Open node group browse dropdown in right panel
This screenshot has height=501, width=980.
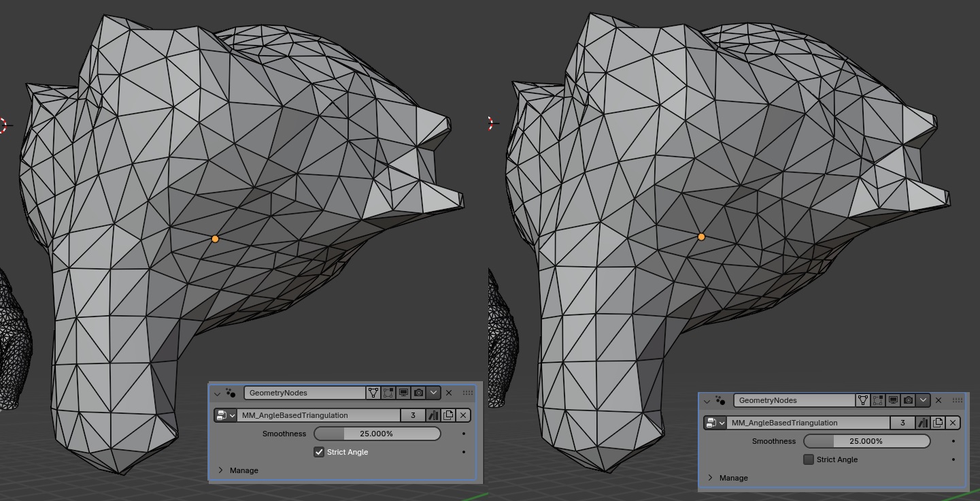[715, 423]
